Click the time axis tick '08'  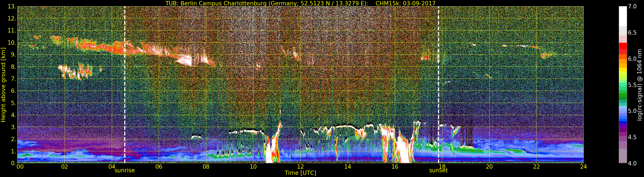tap(206, 166)
